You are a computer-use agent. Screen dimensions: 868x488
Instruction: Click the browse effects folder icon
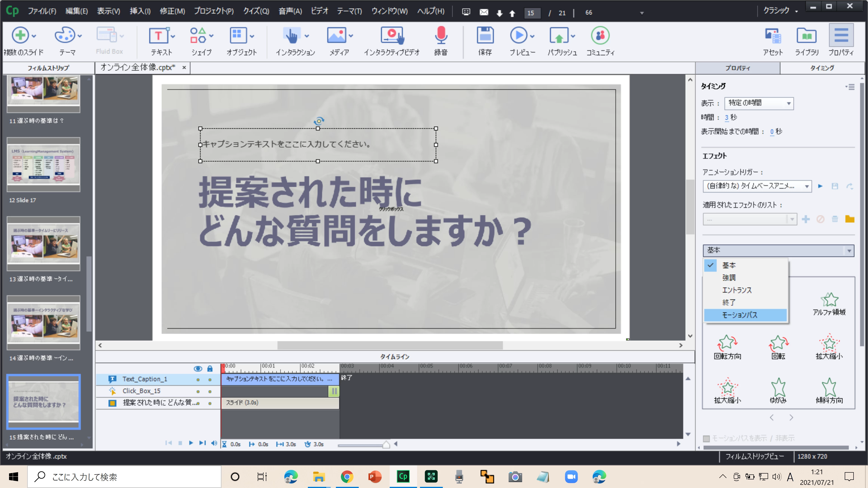point(849,219)
